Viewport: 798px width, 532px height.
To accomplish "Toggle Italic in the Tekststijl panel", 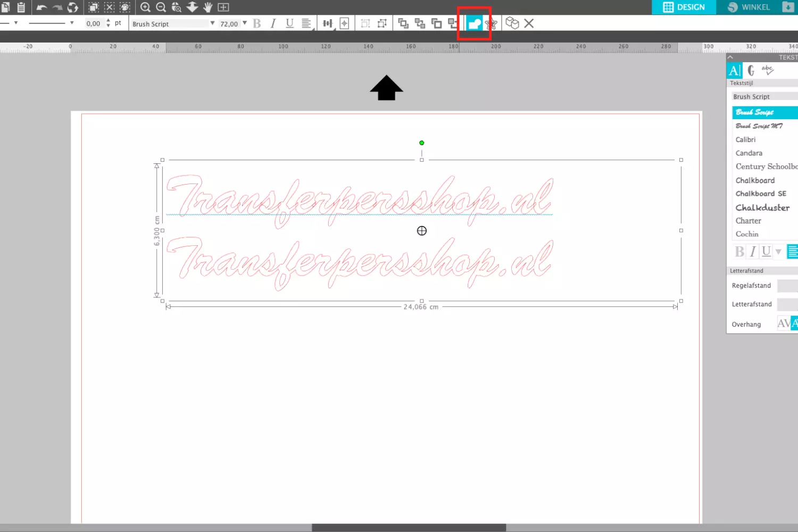I will click(753, 252).
